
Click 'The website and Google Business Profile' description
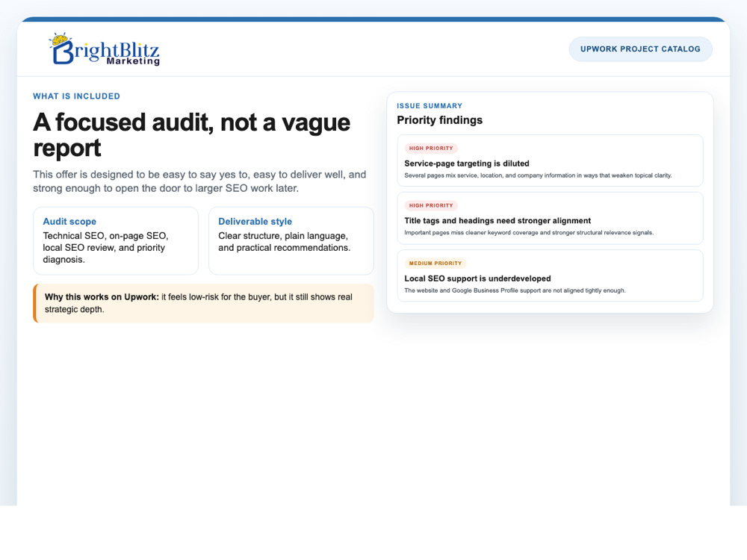[x=515, y=290]
